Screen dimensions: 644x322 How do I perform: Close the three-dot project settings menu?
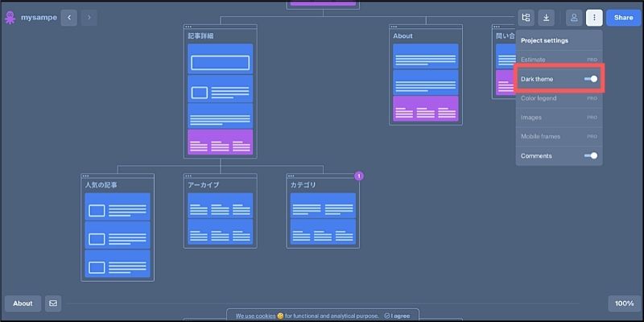coord(594,18)
